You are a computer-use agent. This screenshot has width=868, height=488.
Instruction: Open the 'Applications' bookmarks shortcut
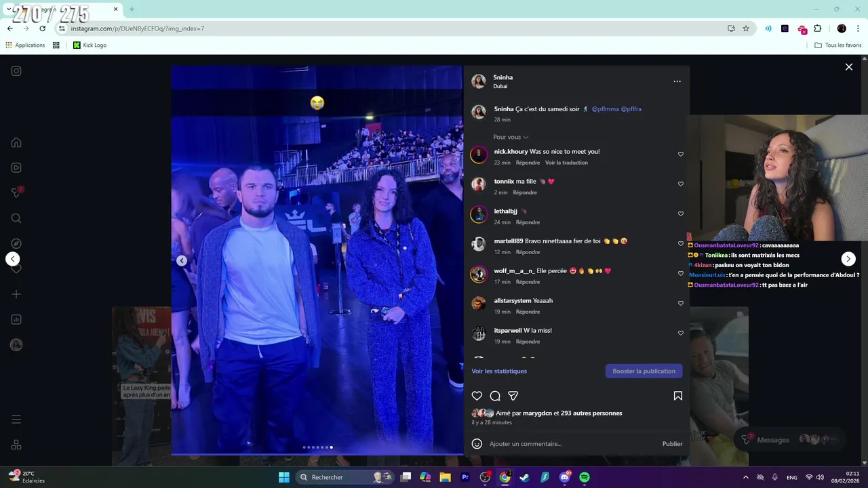(x=25, y=45)
